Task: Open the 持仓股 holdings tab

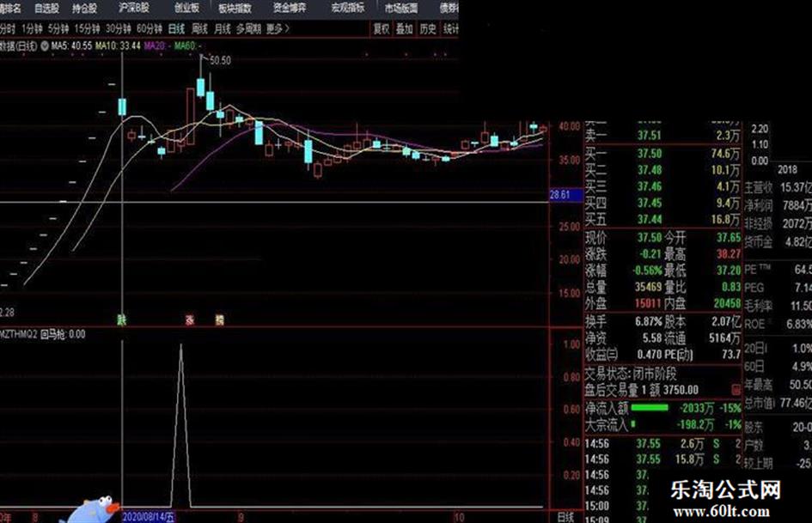Action: pos(84,8)
